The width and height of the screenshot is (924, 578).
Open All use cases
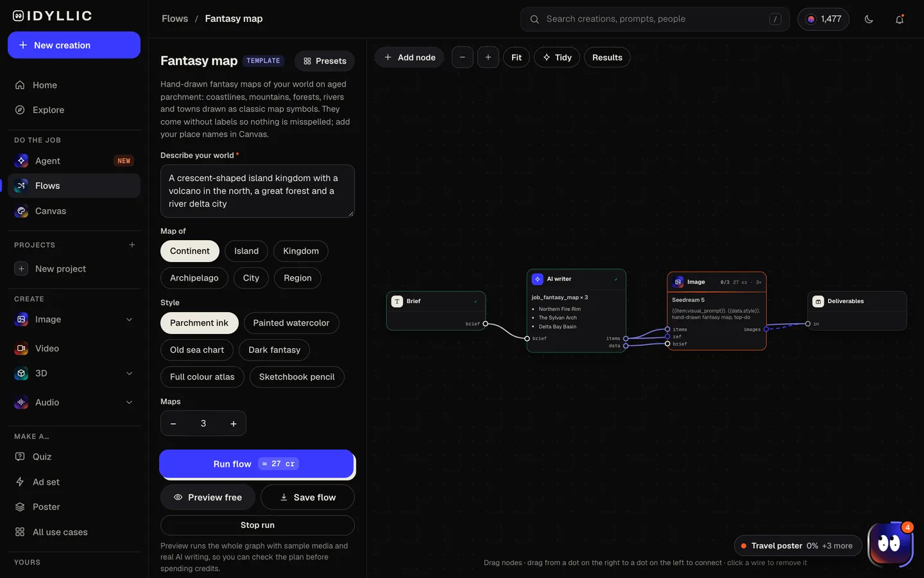[x=74, y=532]
